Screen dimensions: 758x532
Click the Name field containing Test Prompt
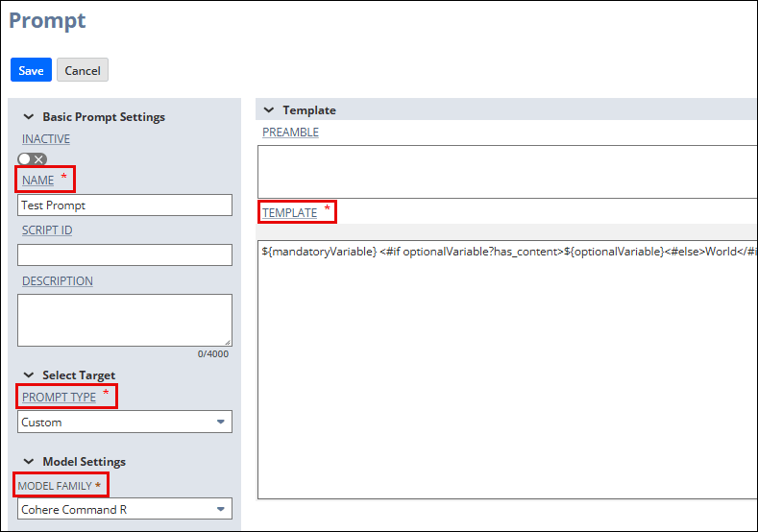pyautogui.click(x=125, y=206)
